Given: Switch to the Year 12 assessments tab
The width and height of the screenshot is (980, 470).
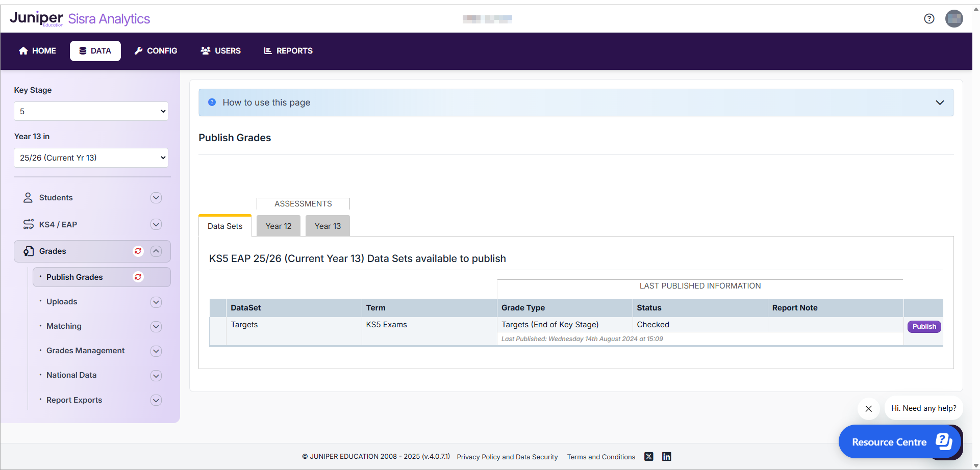Looking at the screenshot, I should 278,226.
